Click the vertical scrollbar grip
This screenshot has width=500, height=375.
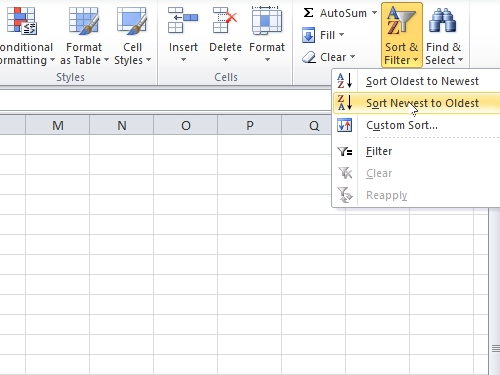[496, 349]
